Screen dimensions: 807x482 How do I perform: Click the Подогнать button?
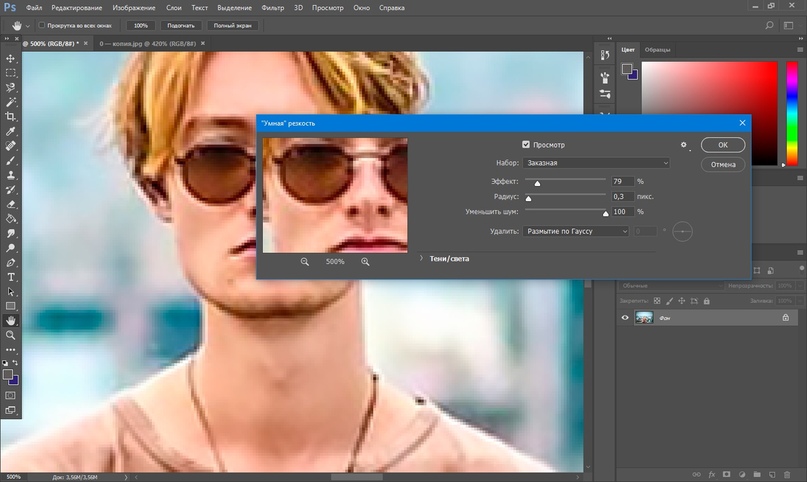tap(181, 25)
